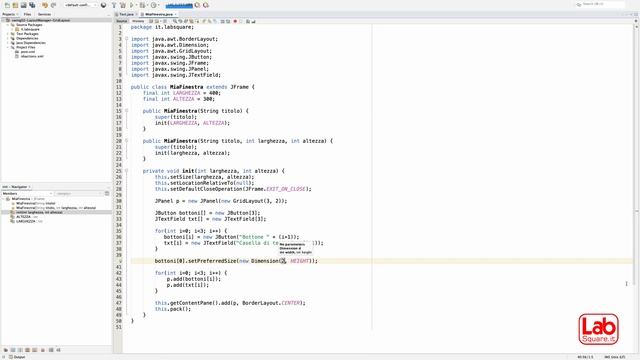This screenshot has width=640, height=360.
Task: Click the find selection magnifier icon in editor toolbar
Action: [x=175, y=21]
